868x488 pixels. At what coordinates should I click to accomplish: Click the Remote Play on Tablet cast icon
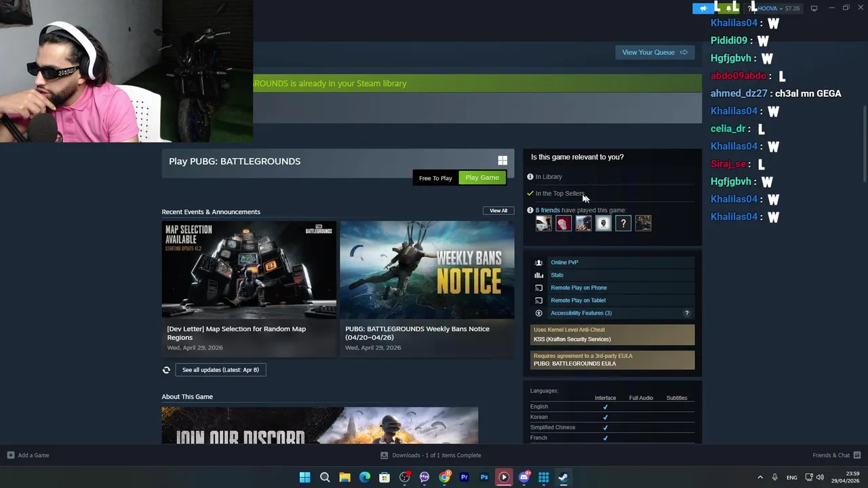click(x=538, y=300)
